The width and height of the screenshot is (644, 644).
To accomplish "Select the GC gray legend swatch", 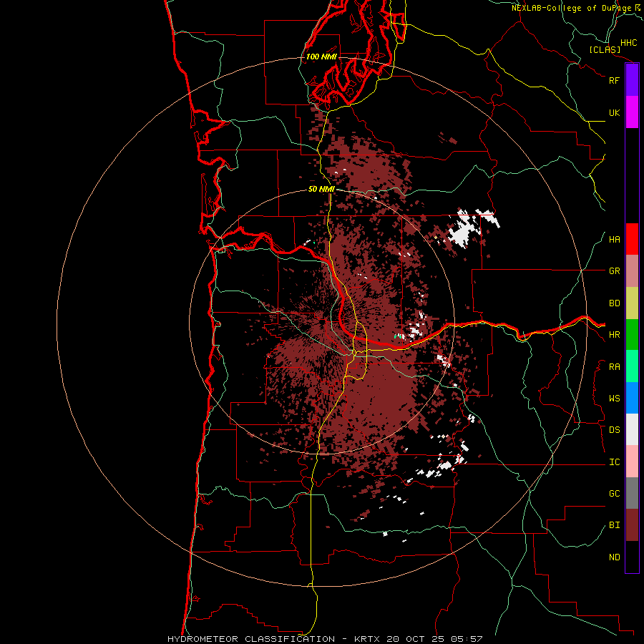I will point(632,493).
